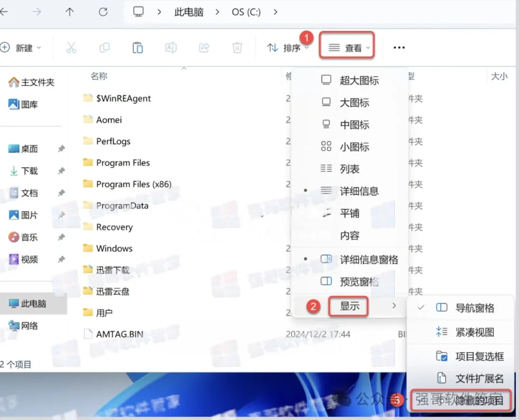The height and width of the screenshot is (420, 519).
Task: Open the 排序 sort dropdown
Action: [288, 48]
